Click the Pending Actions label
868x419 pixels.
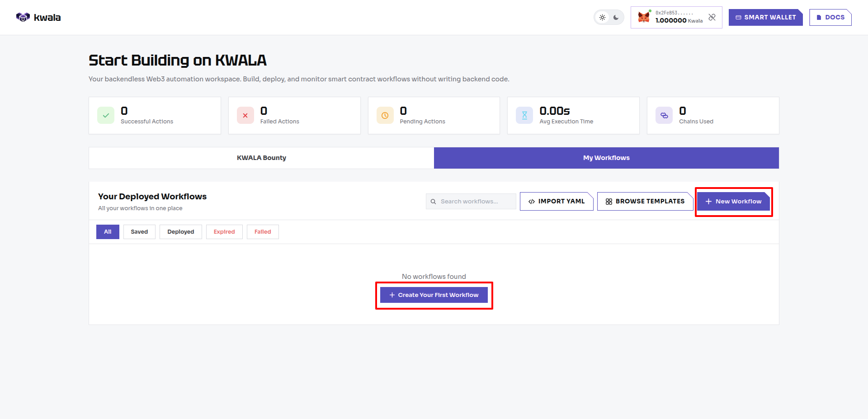pyautogui.click(x=423, y=122)
